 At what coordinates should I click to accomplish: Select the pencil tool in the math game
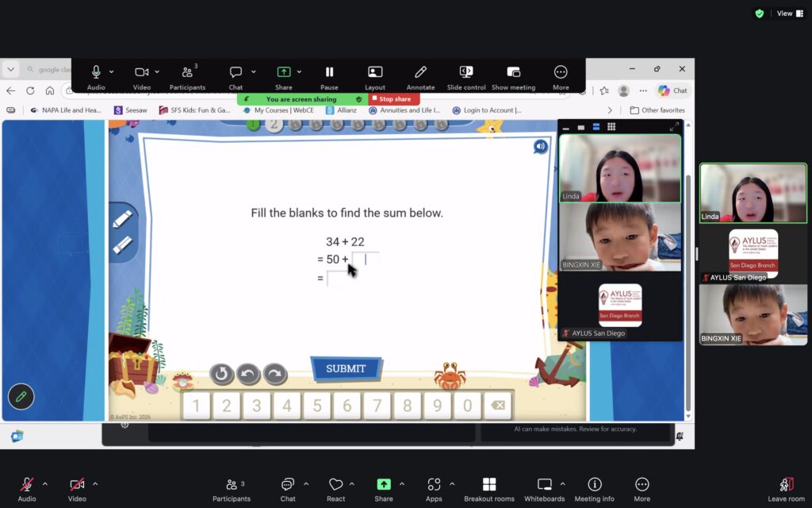click(x=122, y=219)
